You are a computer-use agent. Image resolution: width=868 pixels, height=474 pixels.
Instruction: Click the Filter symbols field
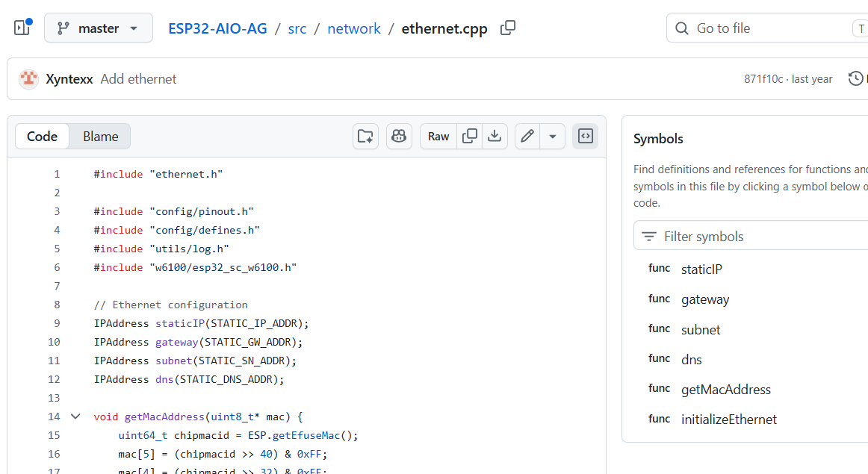point(751,236)
